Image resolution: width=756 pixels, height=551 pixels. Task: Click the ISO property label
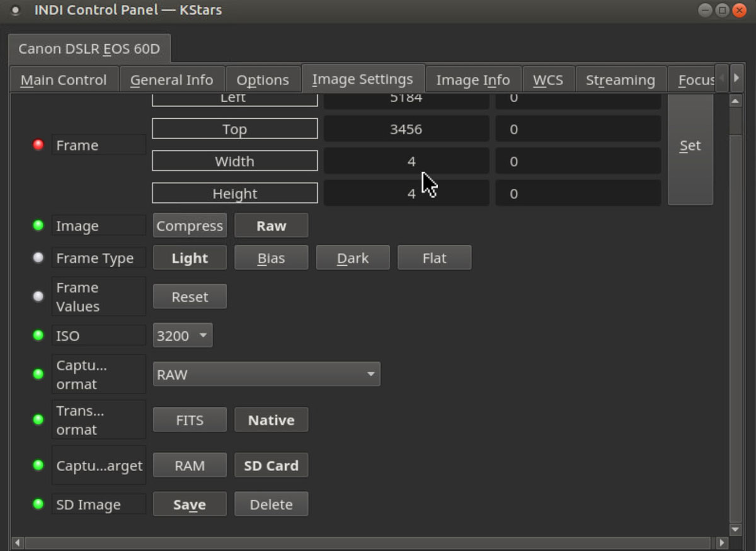[99, 336]
